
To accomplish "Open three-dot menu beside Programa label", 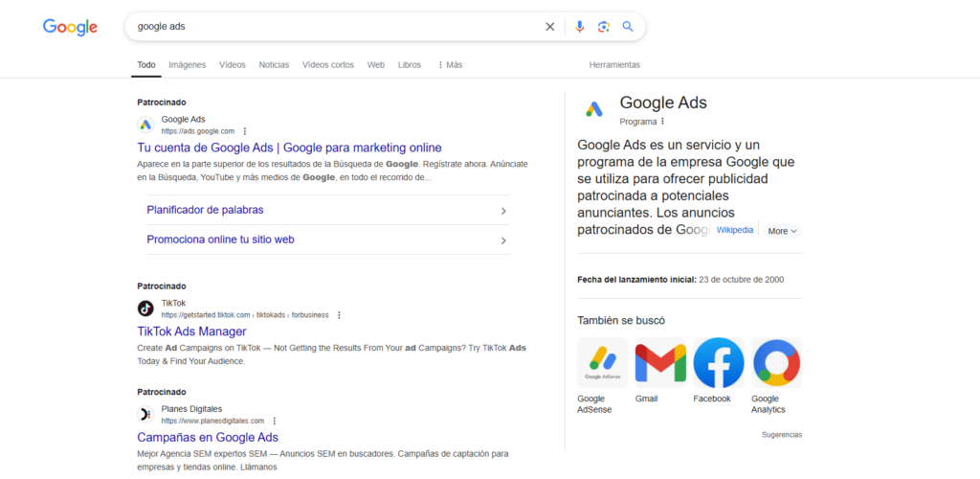I will coord(662,122).
